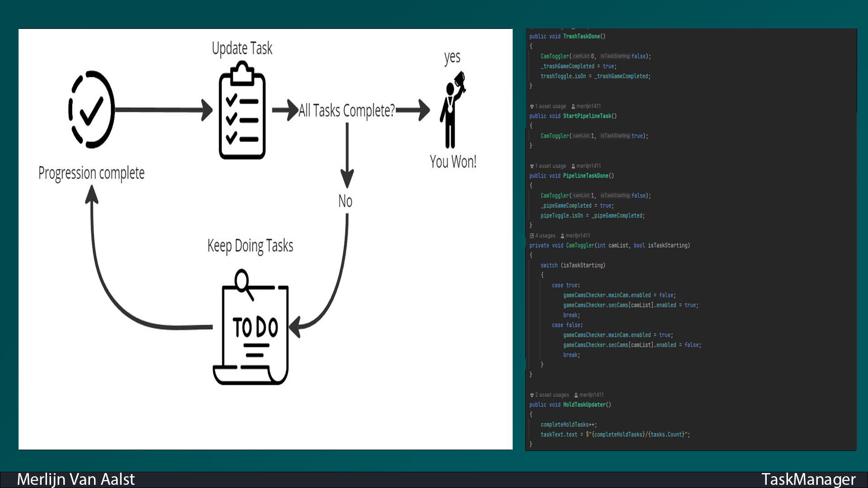Click the CamToggler private method declaration
Viewport: 868px width, 488px height.
[580, 245]
